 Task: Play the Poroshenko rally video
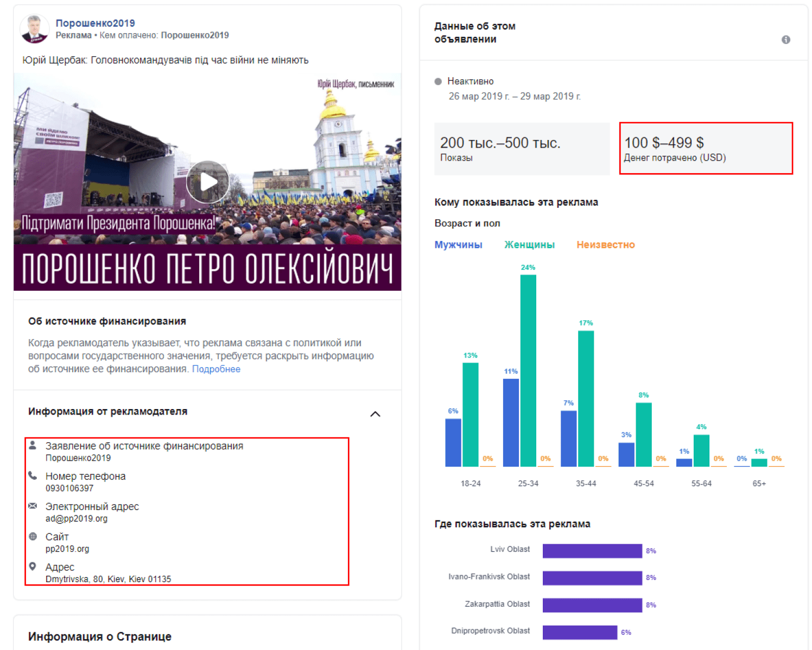(x=208, y=182)
